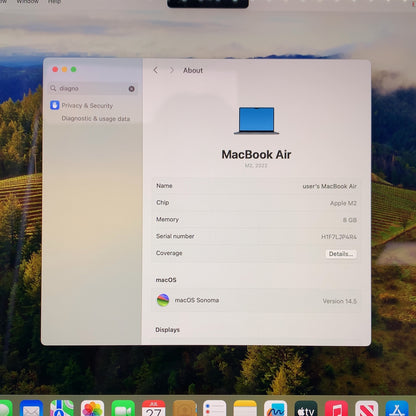This screenshot has width=416, height=416.
Task: Go forward with the right chevron
Action: [171, 70]
